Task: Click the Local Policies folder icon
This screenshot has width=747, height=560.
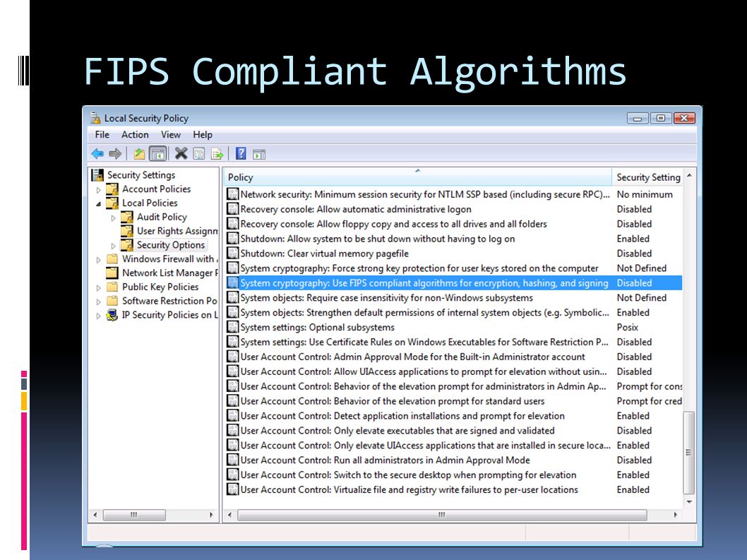Action: [x=112, y=203]
